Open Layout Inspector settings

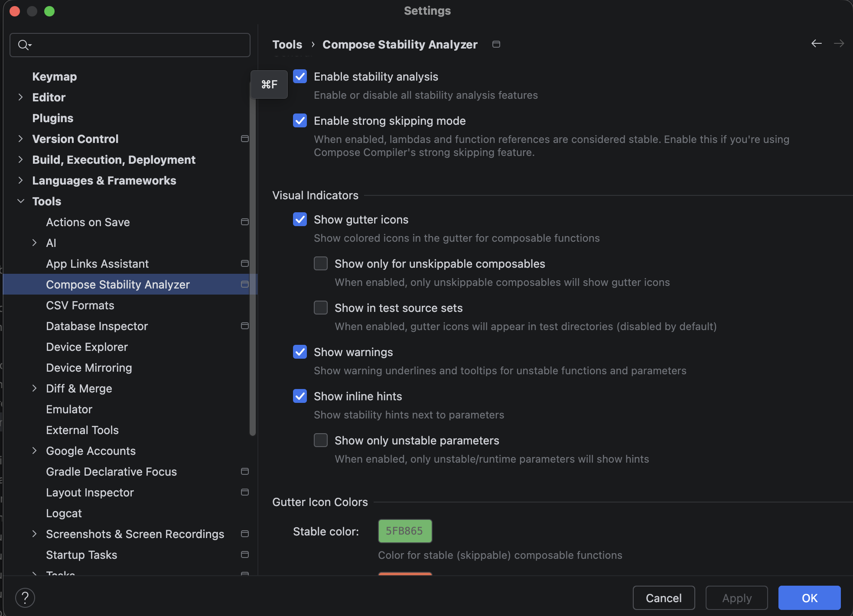coord(90,493)
